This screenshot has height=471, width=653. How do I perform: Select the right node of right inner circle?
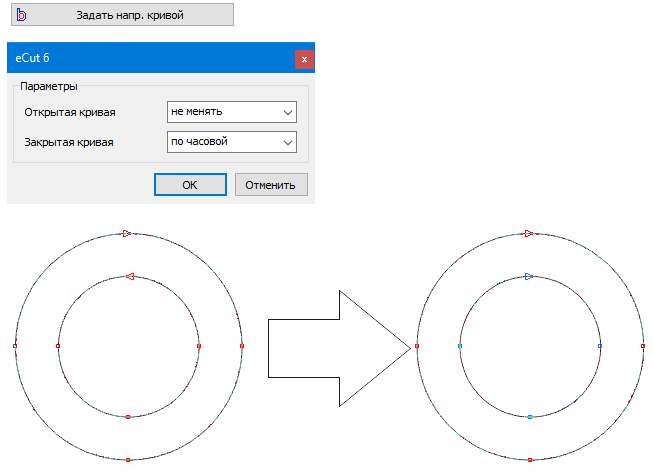(x=599, y=346)
